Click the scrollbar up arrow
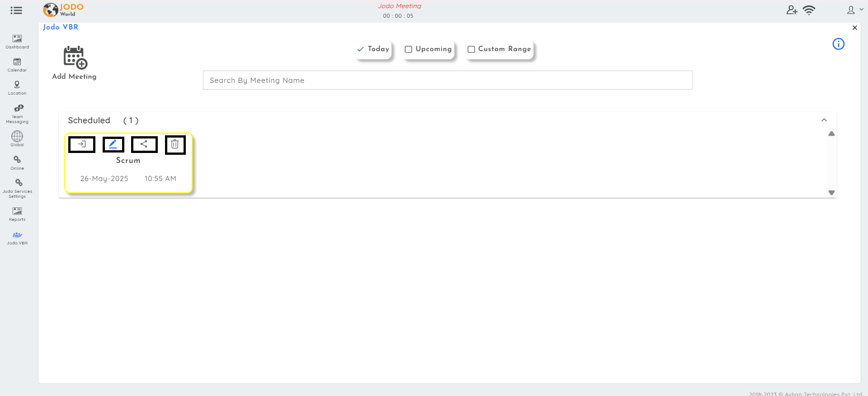Screen dimensions: 868x396 pyautogui.click(x=831, y=134)
